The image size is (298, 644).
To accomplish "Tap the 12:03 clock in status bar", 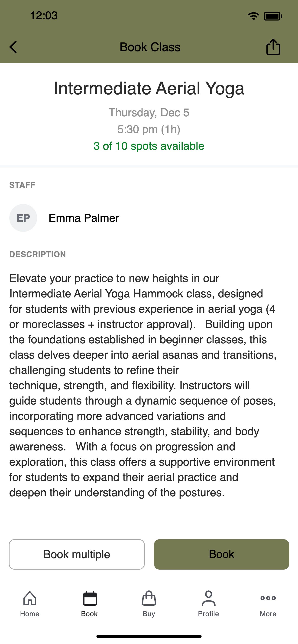I will [44, 16].
